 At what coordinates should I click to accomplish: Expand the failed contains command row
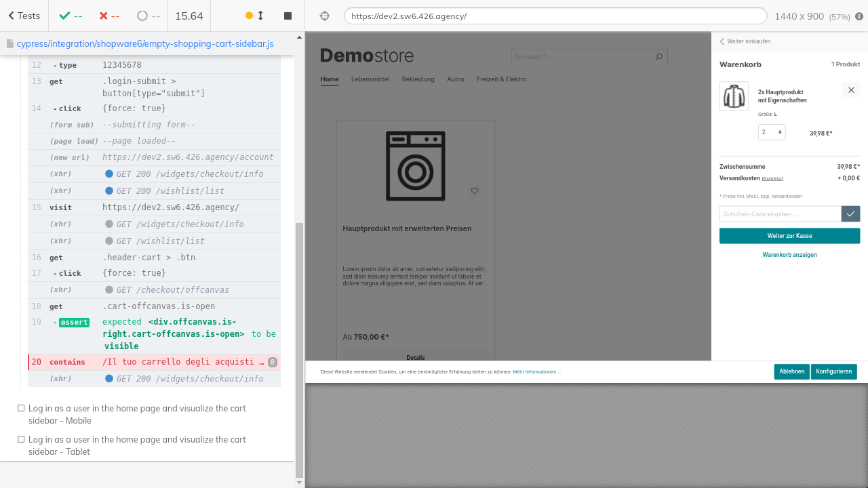tap(154, 362)
